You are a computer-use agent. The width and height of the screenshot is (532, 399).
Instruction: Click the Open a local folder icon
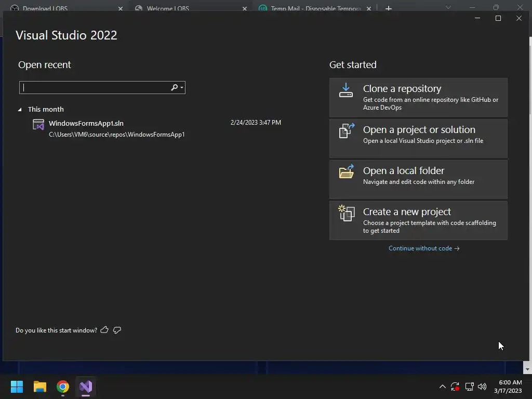(x=347, y=171)
